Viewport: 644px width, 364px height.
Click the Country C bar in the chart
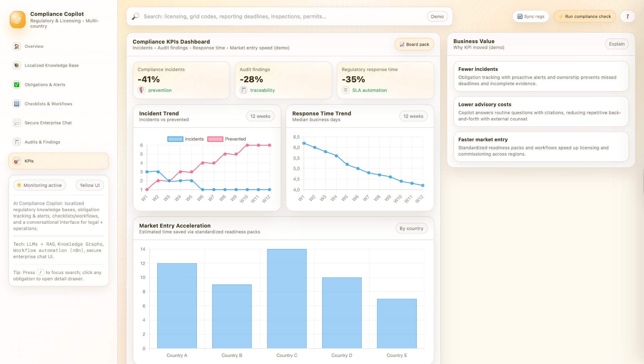(287, 299)
